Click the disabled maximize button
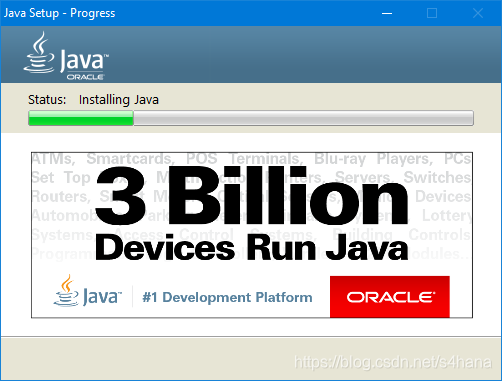 click(x=432, y=13)
